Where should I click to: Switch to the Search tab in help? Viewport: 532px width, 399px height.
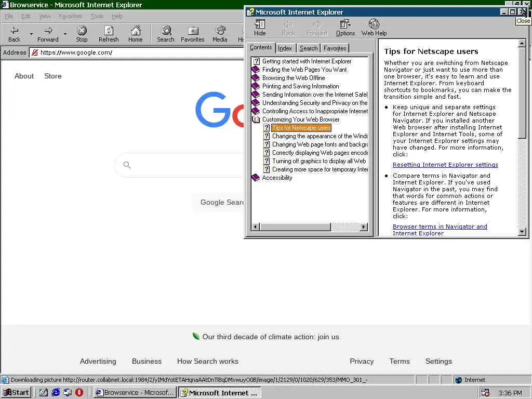click(309, 48)
